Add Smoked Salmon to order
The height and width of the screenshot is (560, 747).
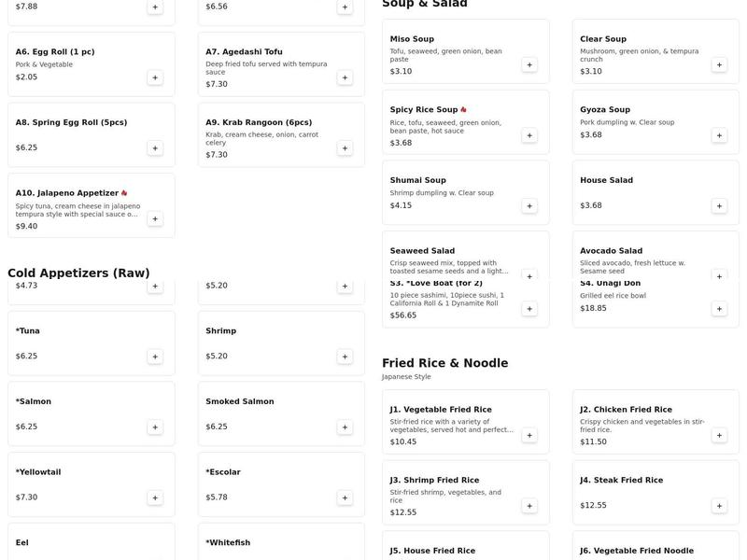click(x=345, y=427)
